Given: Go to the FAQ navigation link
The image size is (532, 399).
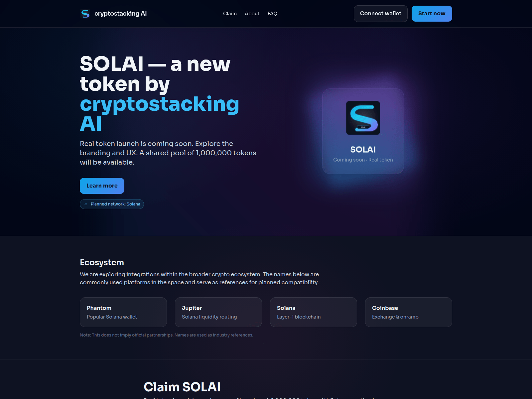Looking at the screenshot, I should (x=272, y=14).
